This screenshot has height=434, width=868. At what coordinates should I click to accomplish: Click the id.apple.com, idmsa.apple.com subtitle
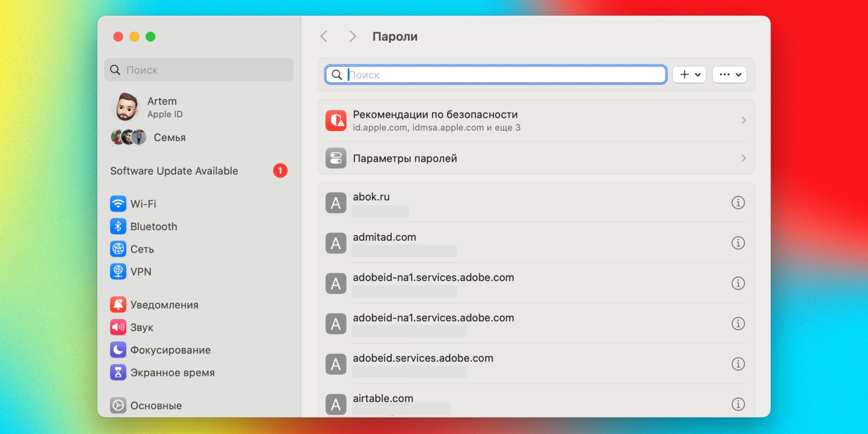[x=437, y=127]
